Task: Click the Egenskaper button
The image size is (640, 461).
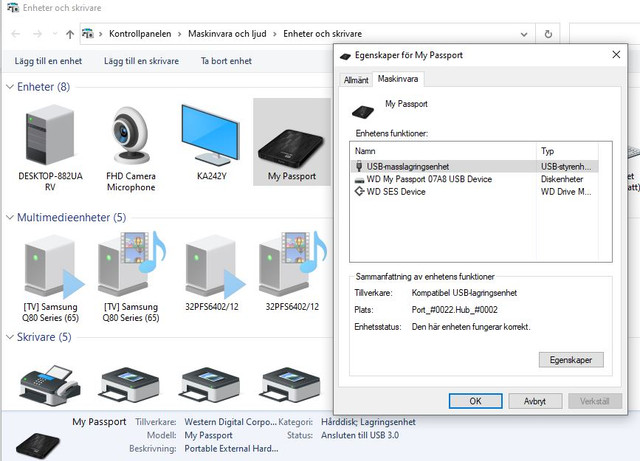Action: click(x=571, y=360)
